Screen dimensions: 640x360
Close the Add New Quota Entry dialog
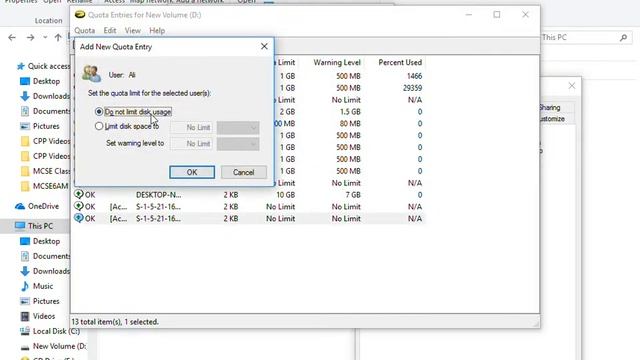pyautogui.click(x=264, y=47)
